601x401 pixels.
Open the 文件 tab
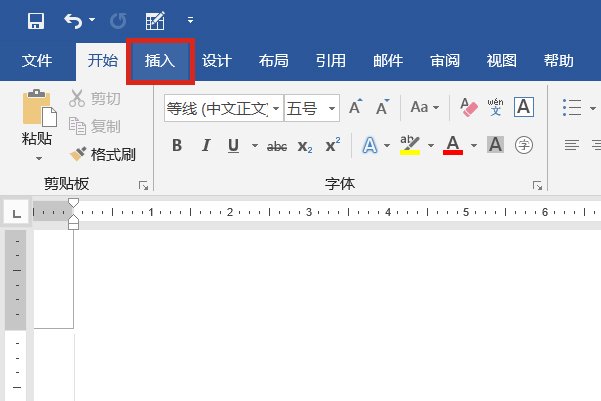pos(37,61)
